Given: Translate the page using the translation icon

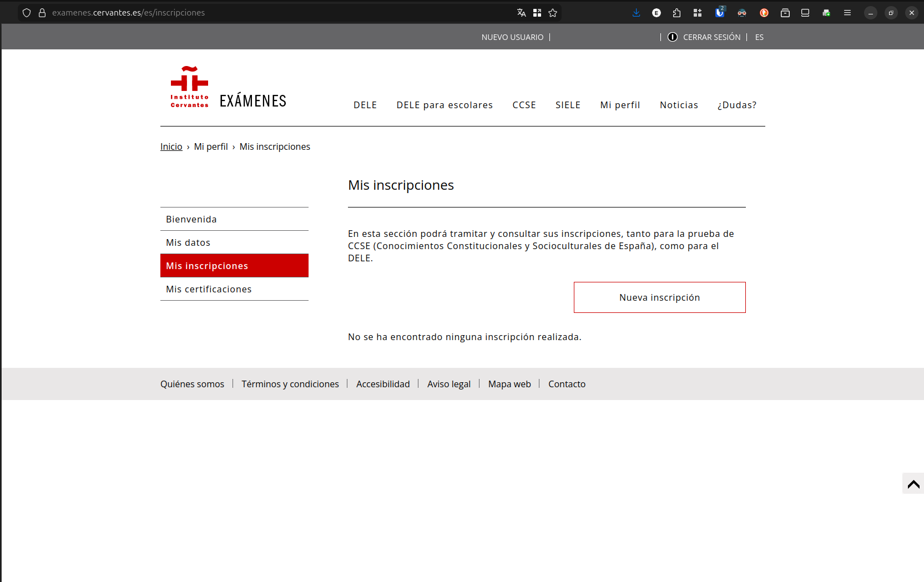Looking at the screenshot, I should tap(521, 12).
